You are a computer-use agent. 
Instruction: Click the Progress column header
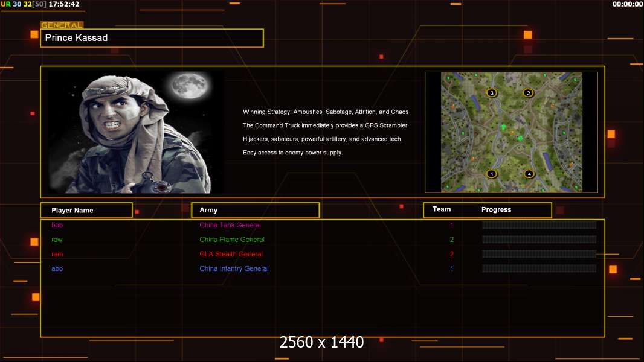[x=496, y=210]
